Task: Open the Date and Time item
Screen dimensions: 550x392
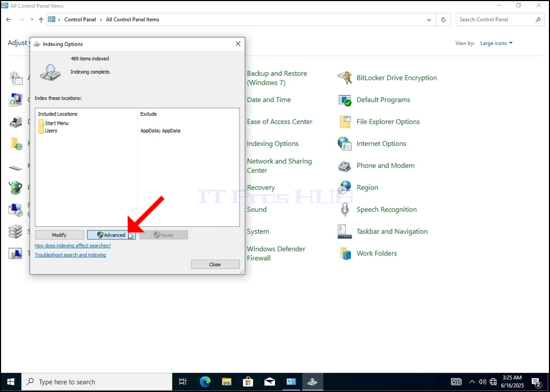Action: click(269, 99)
